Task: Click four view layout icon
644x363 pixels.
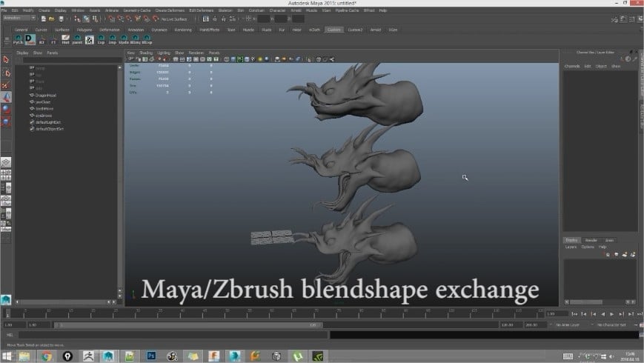Action: point(6,175)
